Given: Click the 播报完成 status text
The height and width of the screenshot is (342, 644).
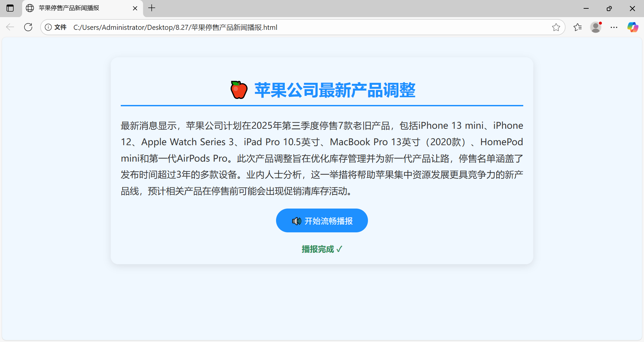Looking at the screenshot, I should tap(322, 249).
